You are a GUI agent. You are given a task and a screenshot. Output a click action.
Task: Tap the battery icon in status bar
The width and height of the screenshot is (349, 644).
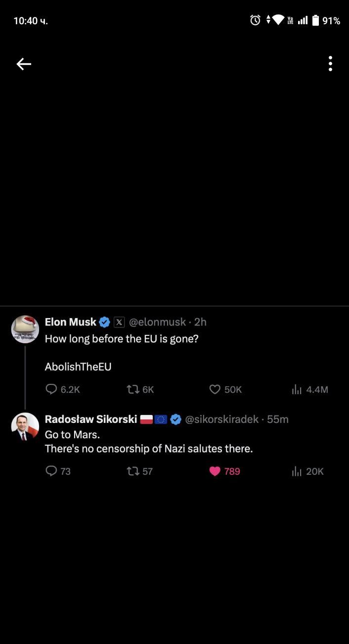click(x=315, y=20)
